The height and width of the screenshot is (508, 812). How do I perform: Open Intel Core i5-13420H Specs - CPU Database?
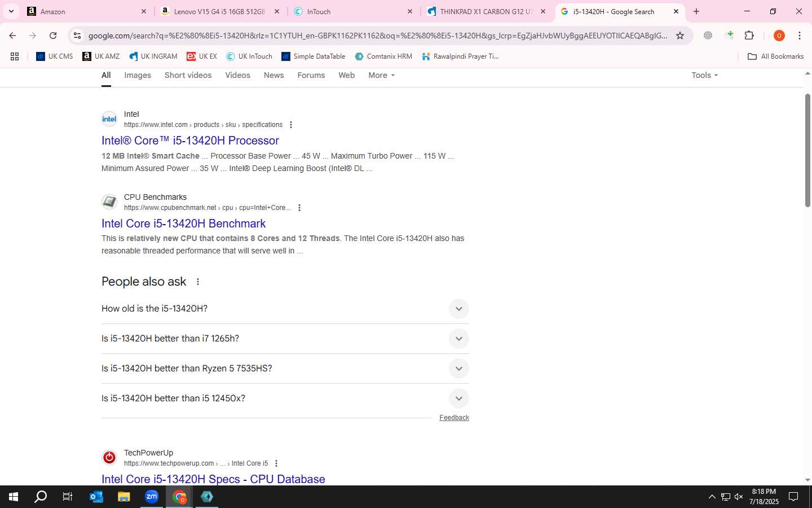[x=213, y=479]
